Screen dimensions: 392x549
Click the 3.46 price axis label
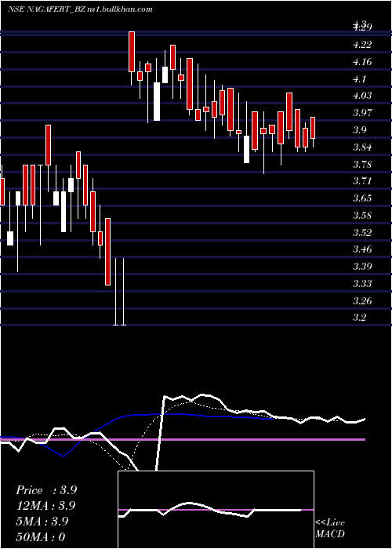click(x=361, y=249)
